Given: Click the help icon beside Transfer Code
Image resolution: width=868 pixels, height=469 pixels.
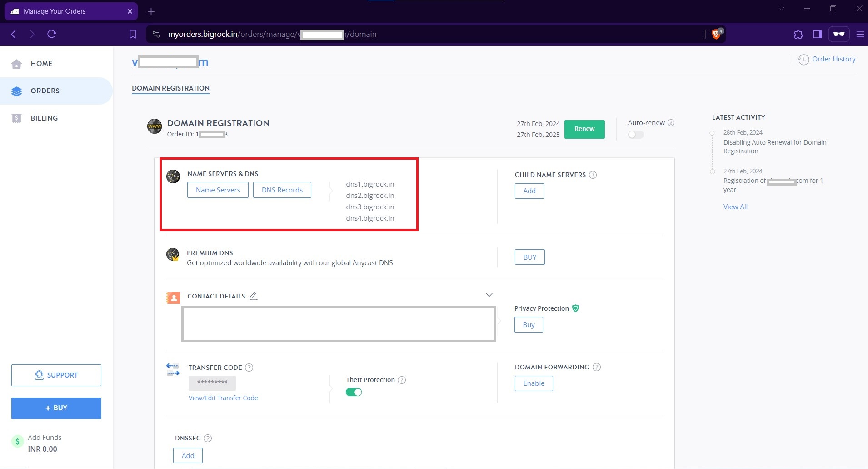Looking at the screenshot, I should click(249, 368).
